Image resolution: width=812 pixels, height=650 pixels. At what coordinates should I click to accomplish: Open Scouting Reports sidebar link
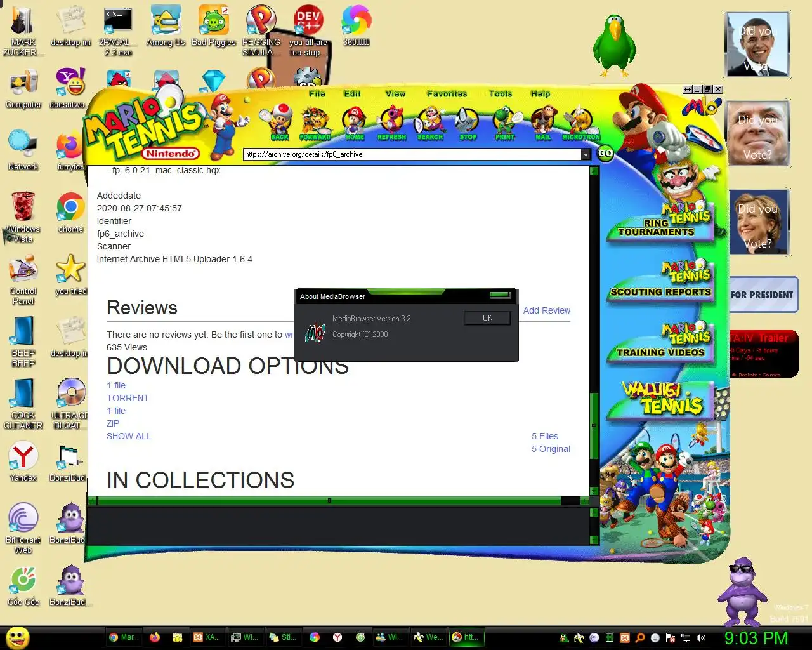pyautogui.click(x=660, y=281)
